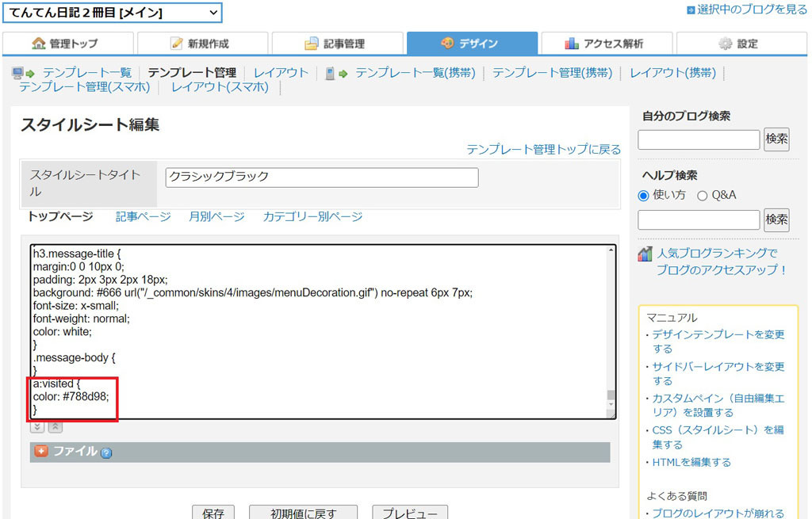The width and height of the screenshot is (812, 519).
Task: Open サイドバーレイアウトを変更する manual link
Action: coord(718,373)
